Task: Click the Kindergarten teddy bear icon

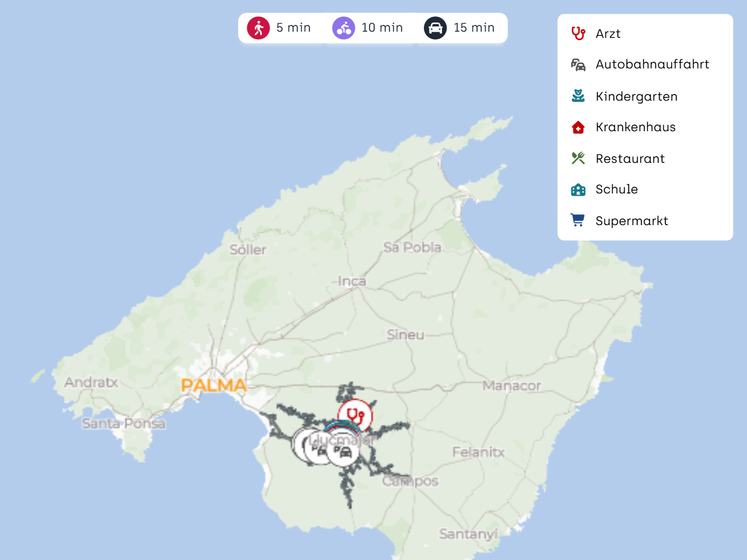Action: tap(578, 96)
